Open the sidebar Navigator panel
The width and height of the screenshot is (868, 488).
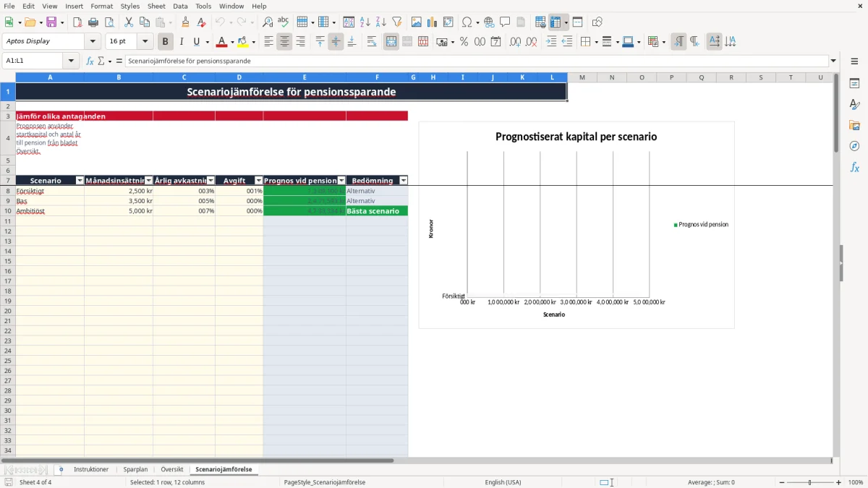tap(854, 146)
